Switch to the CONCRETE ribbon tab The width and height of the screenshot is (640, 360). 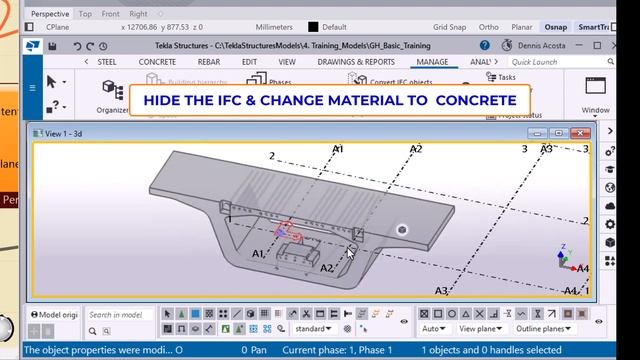[x=157, y=62]
